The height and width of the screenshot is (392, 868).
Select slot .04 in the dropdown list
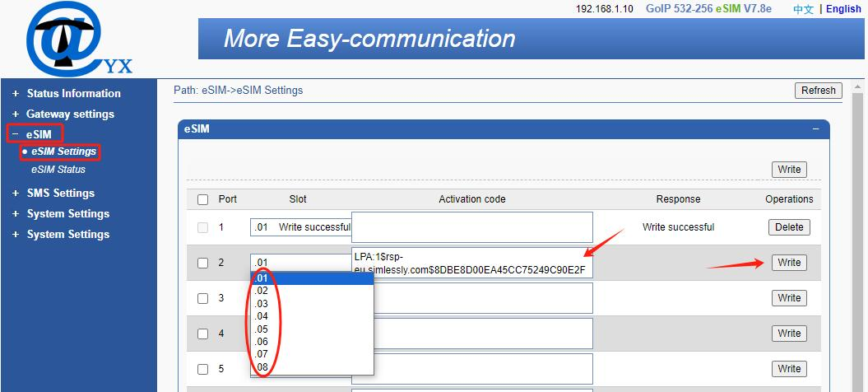312,316
